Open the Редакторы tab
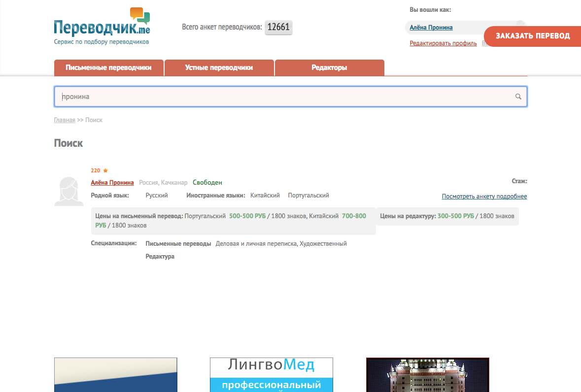The image size is (581, 392). click(329, 68)
